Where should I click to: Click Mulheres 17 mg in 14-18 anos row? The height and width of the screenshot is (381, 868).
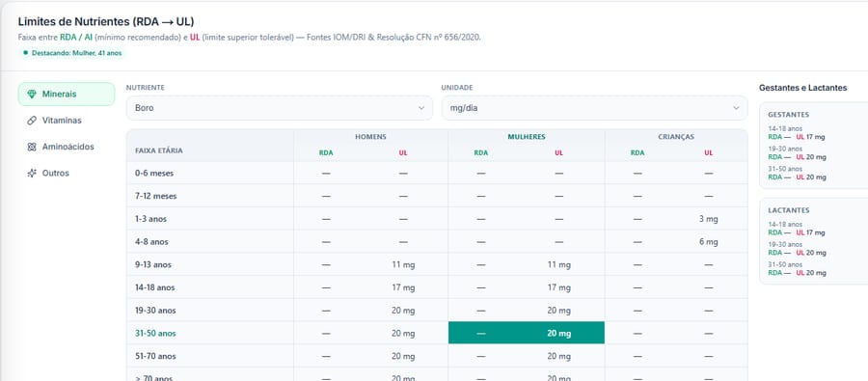click(x=559, y=288)
